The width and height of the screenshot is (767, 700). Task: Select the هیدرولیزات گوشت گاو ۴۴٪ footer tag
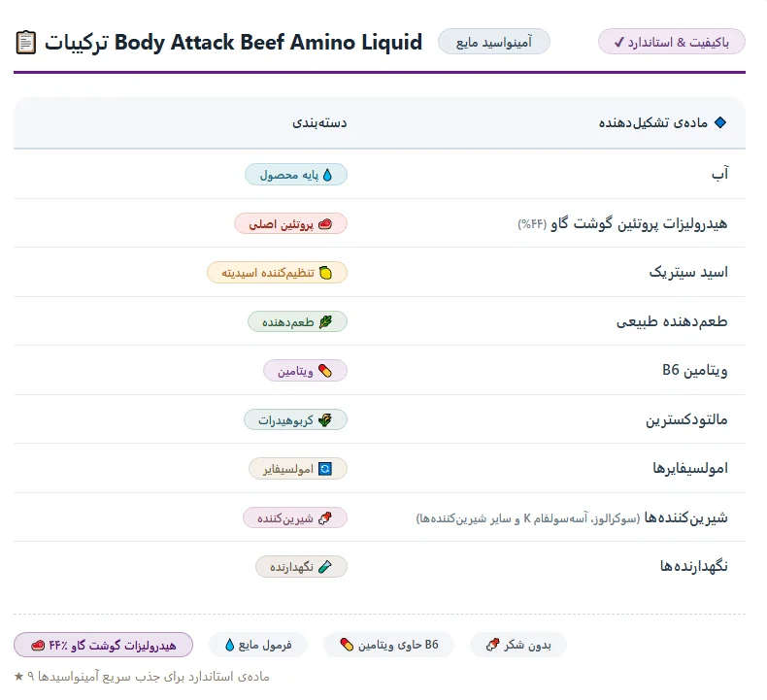click(x=103, y=646)
